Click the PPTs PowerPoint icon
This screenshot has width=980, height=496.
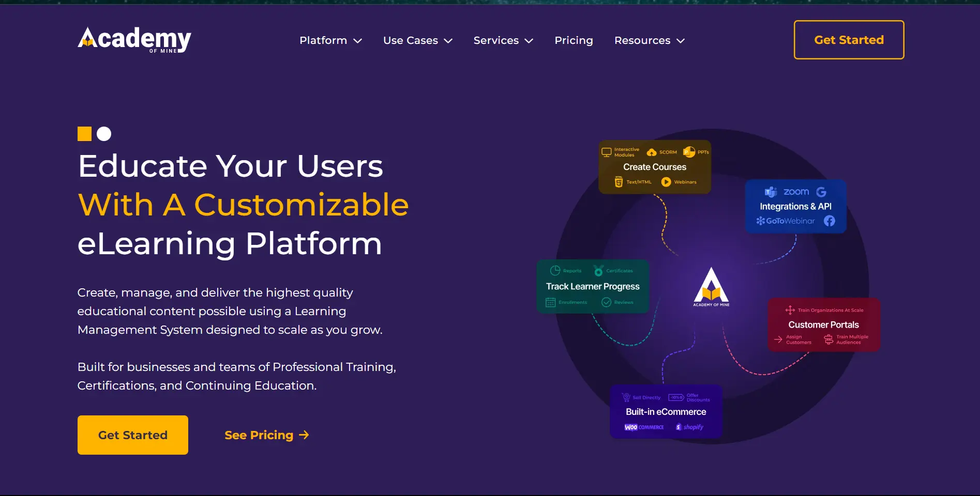[689, 151]
